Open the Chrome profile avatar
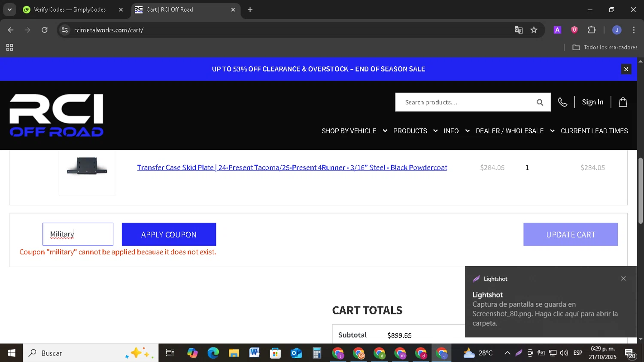Viewport: 644px width, 362px height. (x=617, y=30)
